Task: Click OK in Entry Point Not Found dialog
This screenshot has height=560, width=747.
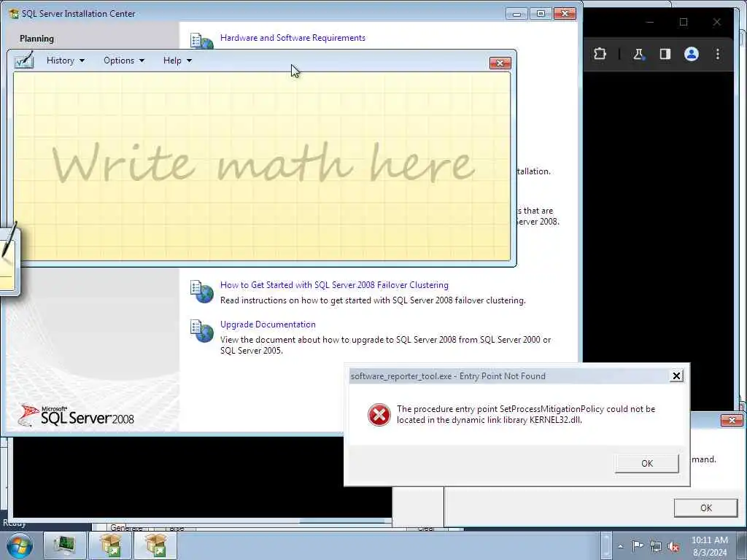Action: click(x=646, y=463)
